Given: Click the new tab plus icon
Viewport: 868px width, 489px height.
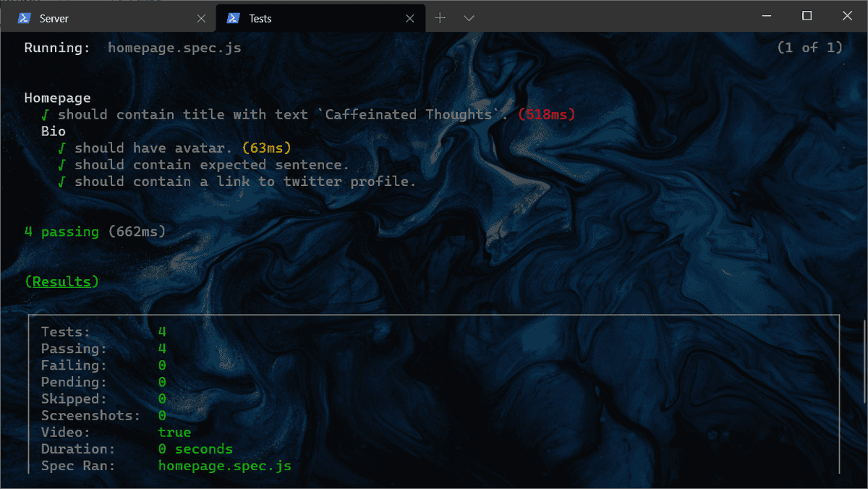Looking at the screenshot, I should (x=440, y=17).
